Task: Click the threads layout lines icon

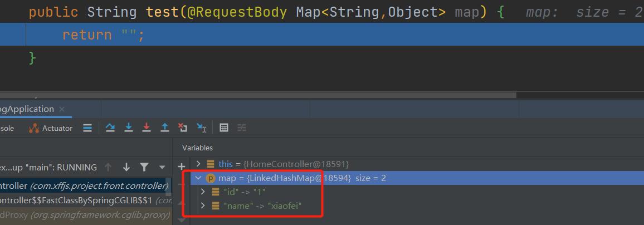Action: pyautogui.click(x=87, y=128)
